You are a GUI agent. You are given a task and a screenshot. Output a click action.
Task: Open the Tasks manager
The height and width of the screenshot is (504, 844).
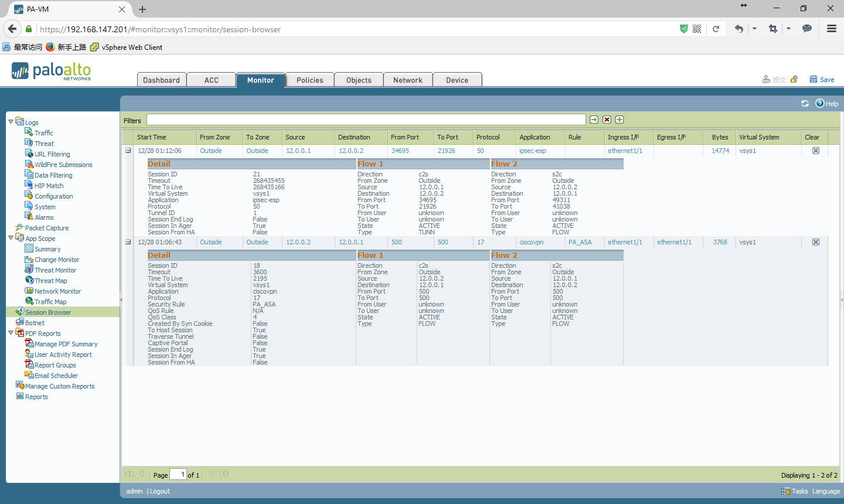[x=795, y=491]
